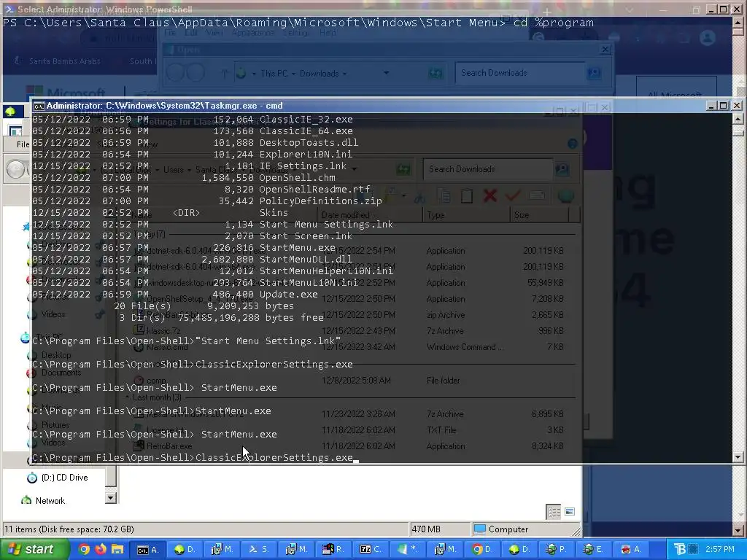Focus Open dialog Search Downloads field

(x=519, y=73)
